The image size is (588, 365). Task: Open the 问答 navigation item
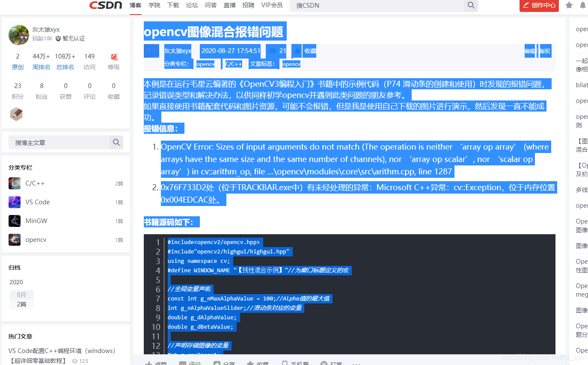(211, 5)
